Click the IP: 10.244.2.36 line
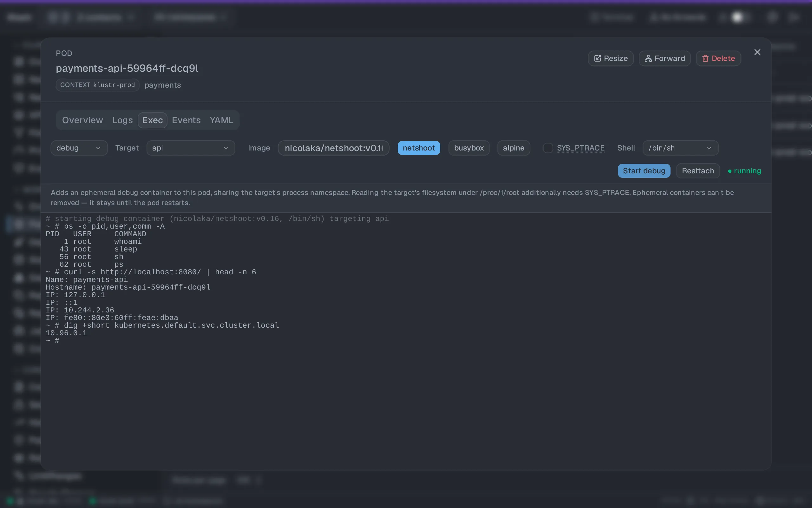812x508 pixels. [80, 310]
